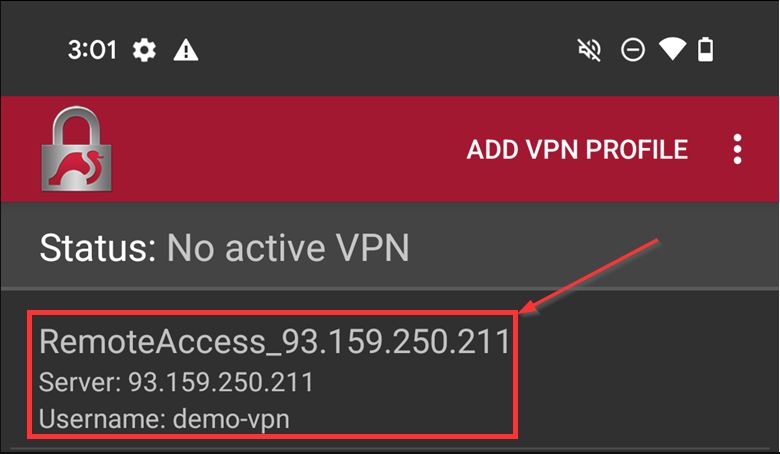Open the three-dot overflow menu
The image size is (780, 454).
pos(737,150)
